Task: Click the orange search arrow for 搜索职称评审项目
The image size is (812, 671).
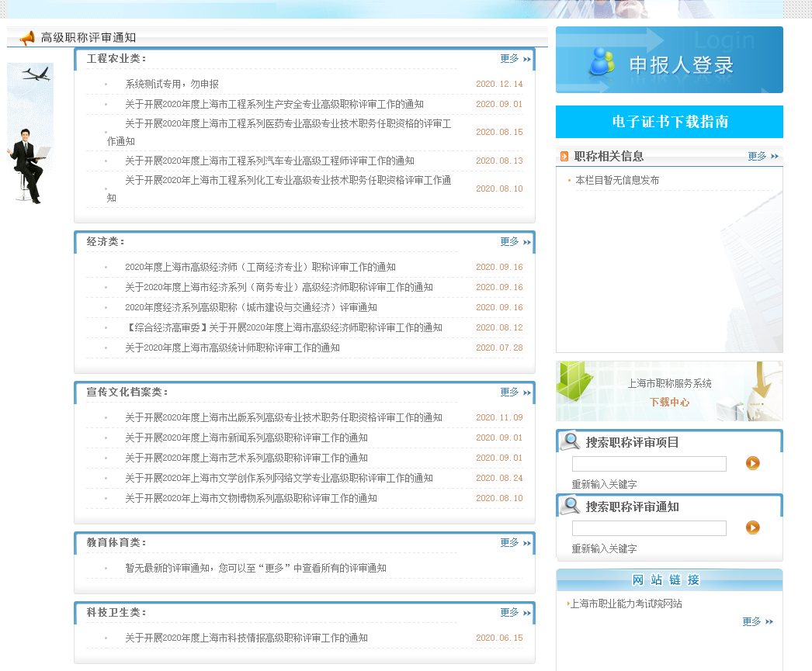Action: [752, 463]
